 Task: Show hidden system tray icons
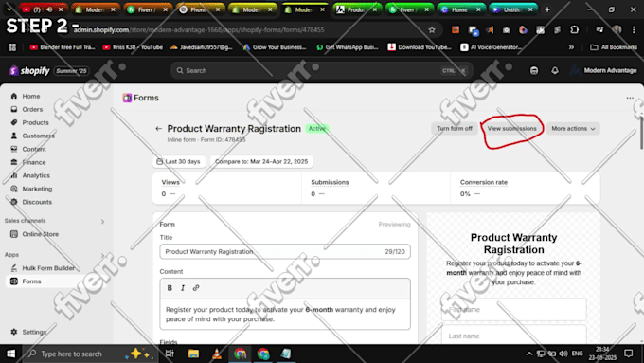coord(529,354)
